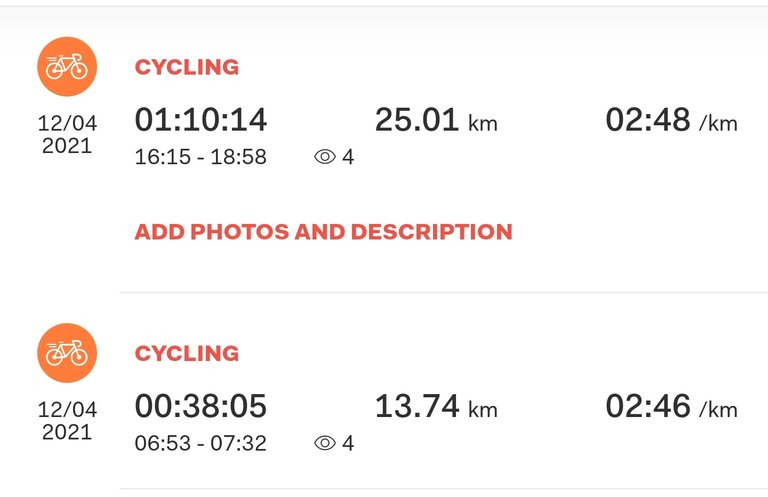
Task: Click the 02:46 /km pace value
Action: (672, 406)
